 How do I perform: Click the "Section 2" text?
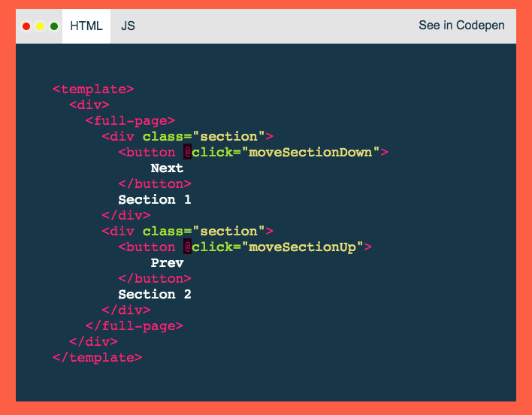(x=155, y=295)
